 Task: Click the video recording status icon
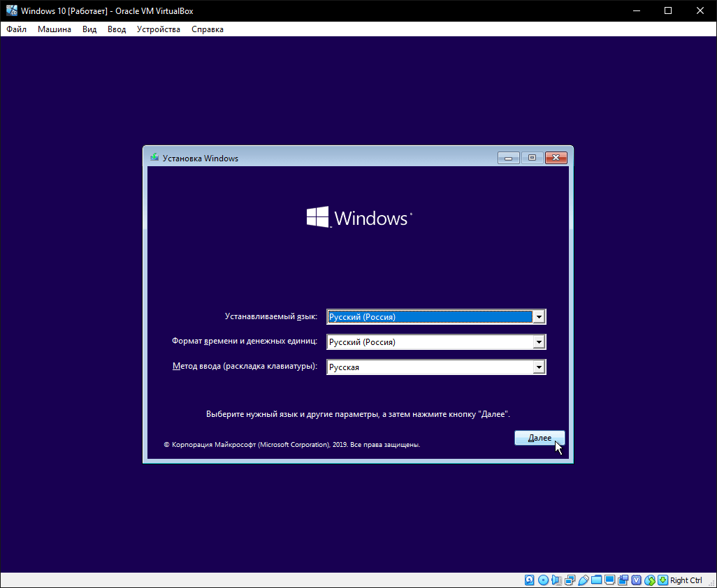click(623, 580)
